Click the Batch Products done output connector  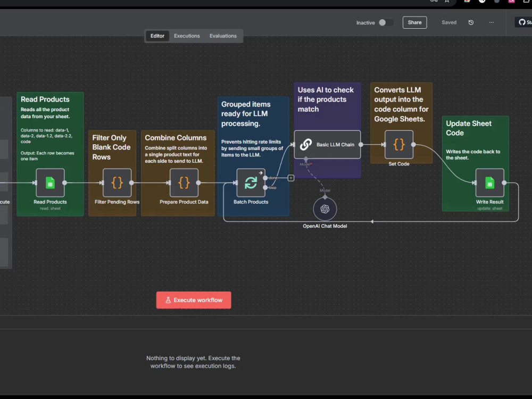pos(265,178)
